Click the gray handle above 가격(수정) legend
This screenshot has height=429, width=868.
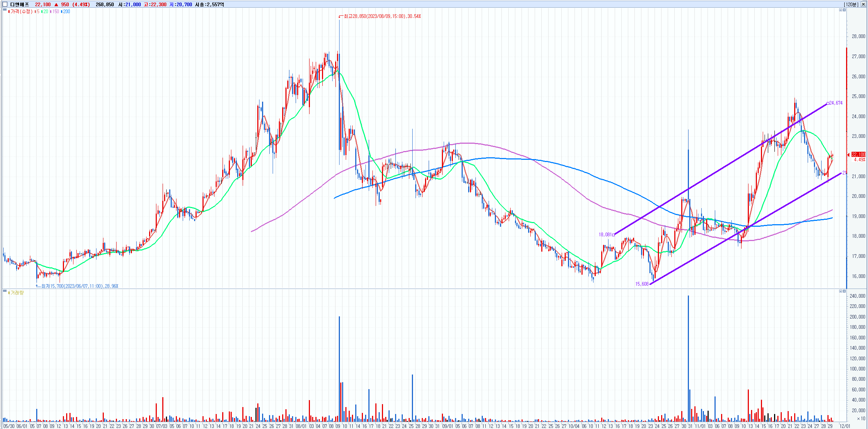pos(4,9)
